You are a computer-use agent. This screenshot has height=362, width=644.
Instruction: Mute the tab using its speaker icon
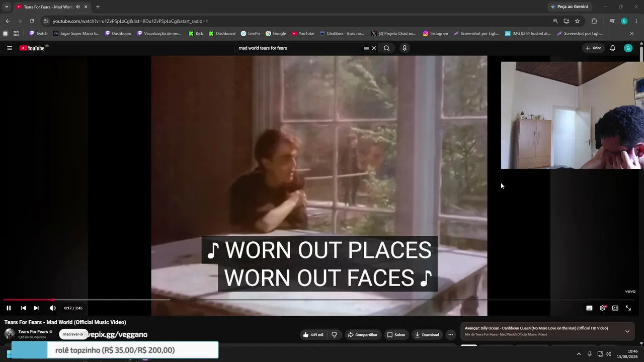[77, 7]
